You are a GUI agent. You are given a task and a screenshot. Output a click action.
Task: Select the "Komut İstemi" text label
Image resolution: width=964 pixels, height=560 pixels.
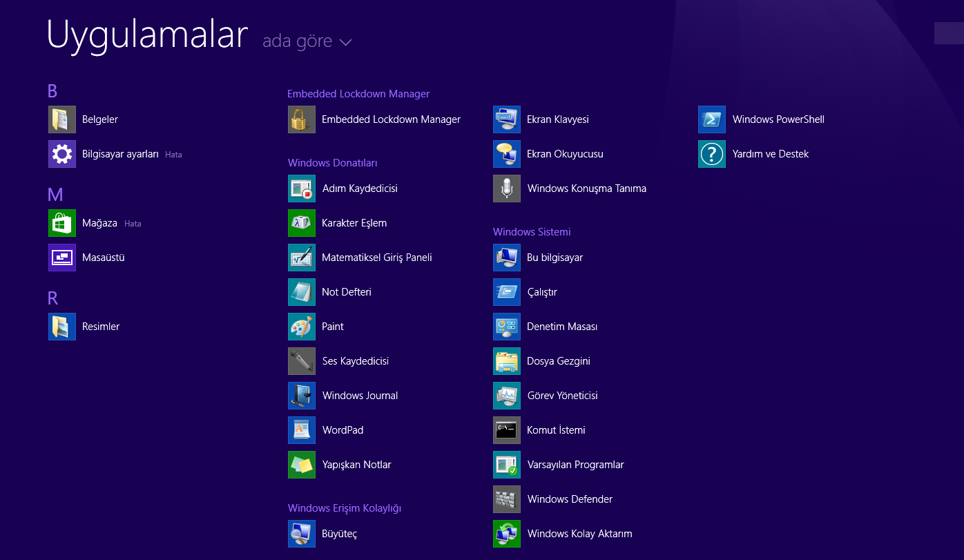tap(556, 430)
